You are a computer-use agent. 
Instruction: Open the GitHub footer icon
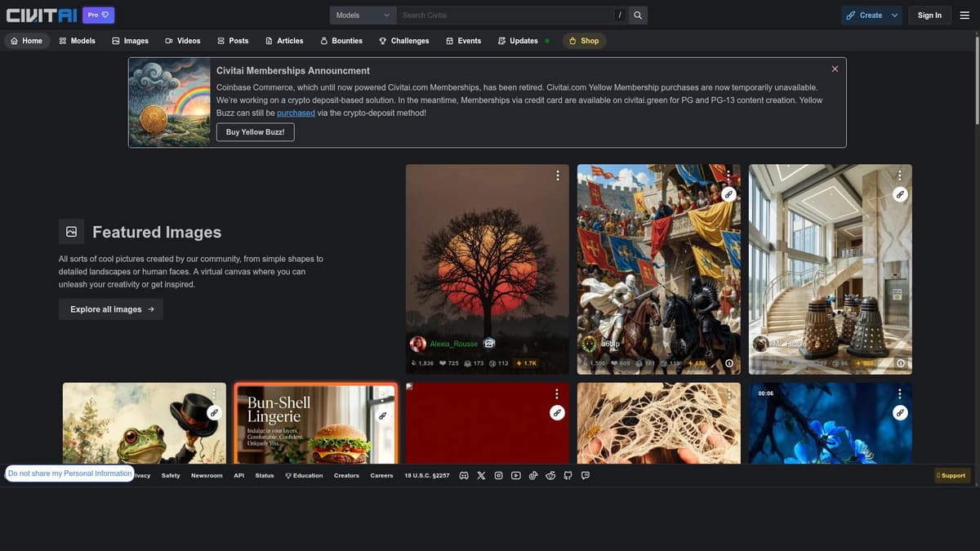568,475
